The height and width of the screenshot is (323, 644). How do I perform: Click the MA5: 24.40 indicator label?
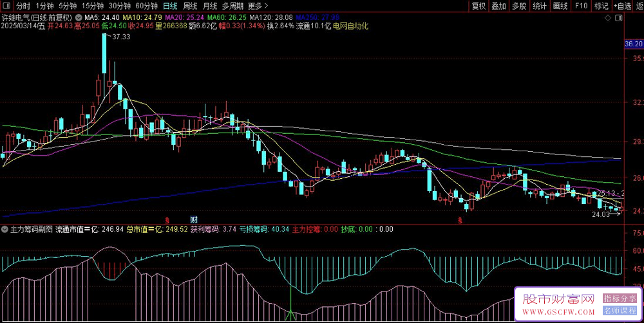coord(102,18)
